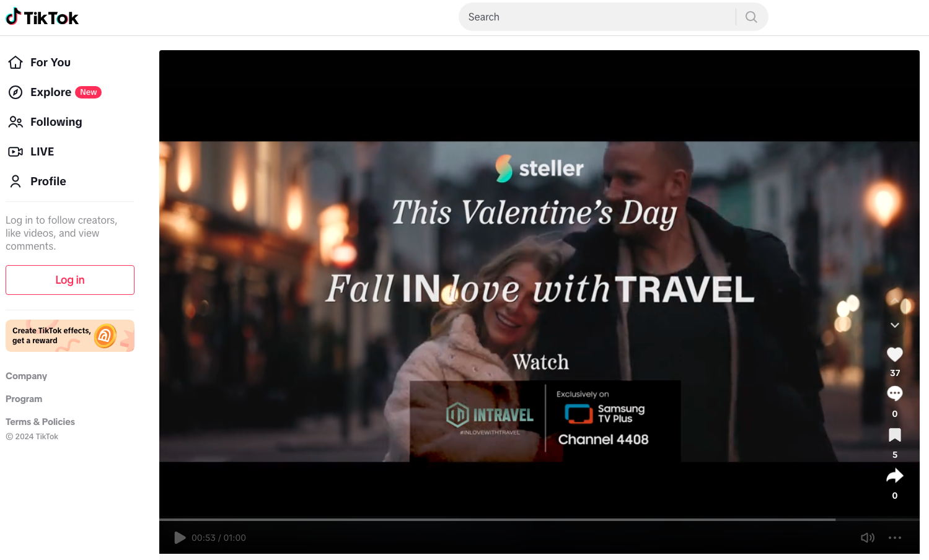Click the Log in to follow creators text
The height and width of the screenshot is (560, 929).
[x=61, y=233]
